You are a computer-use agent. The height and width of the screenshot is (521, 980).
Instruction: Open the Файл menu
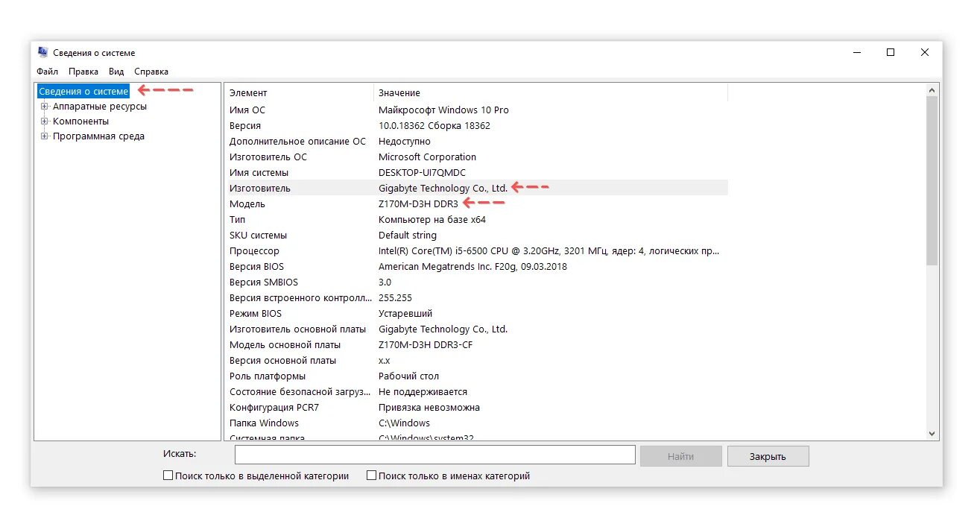pos(47,72)
